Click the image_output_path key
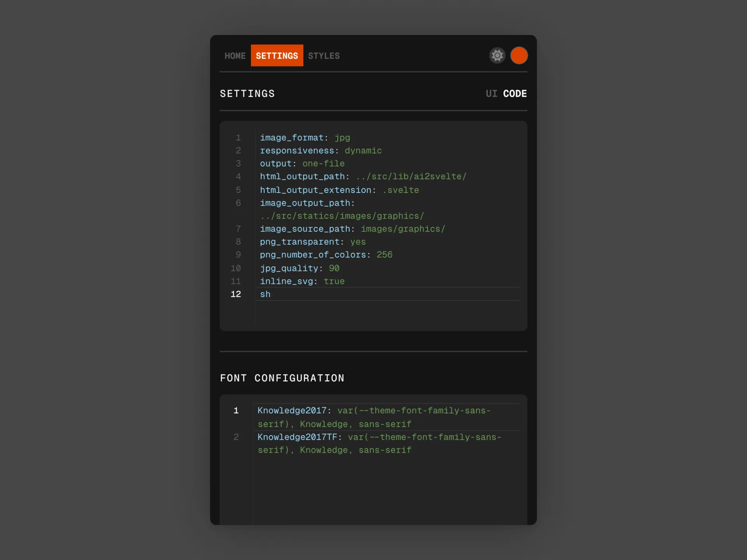Image resolution: width=747 pixels, height=560 pixels. click(x=307, y=203)
